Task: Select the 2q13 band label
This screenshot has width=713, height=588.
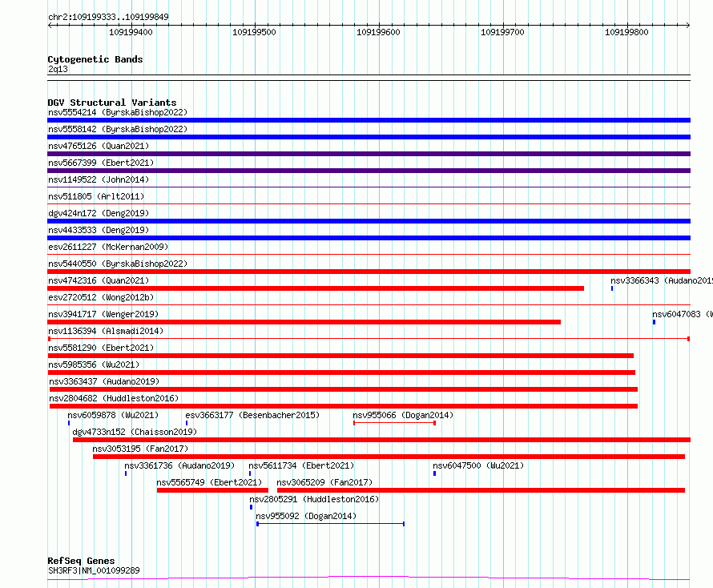Action: (58, 69)
